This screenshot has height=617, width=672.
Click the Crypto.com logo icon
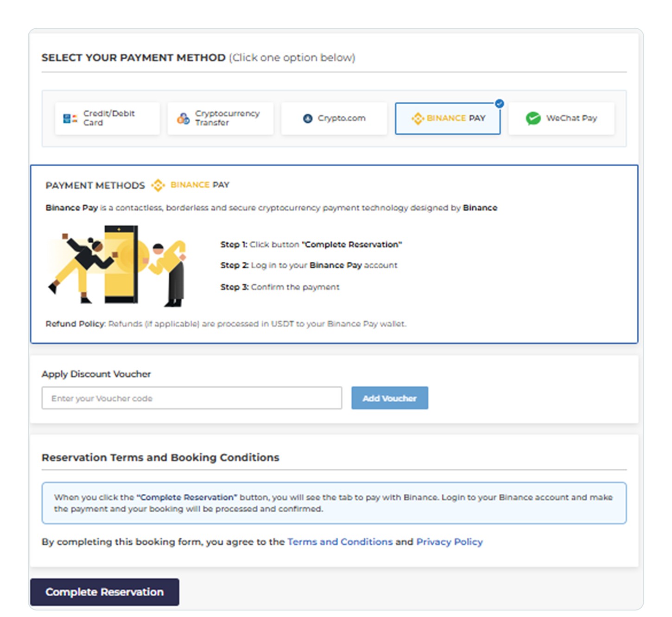[308, 119]
